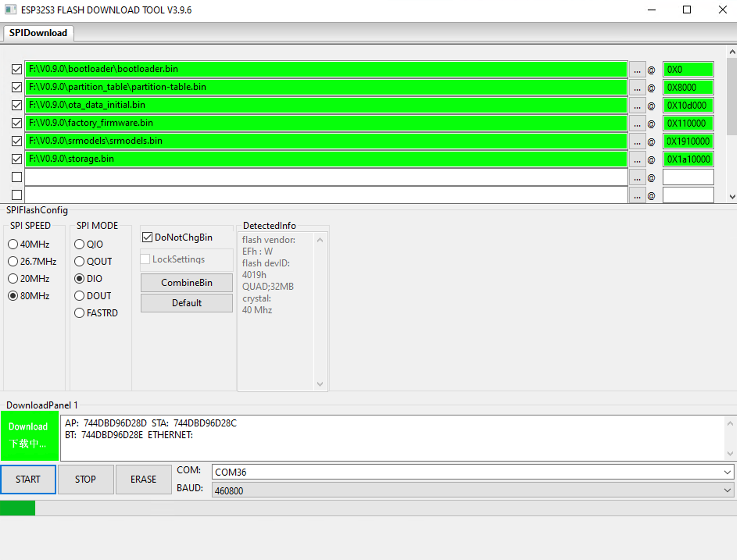Check the seventh empty file row checkbox
The image size is (737, 560).
[17, 177]
